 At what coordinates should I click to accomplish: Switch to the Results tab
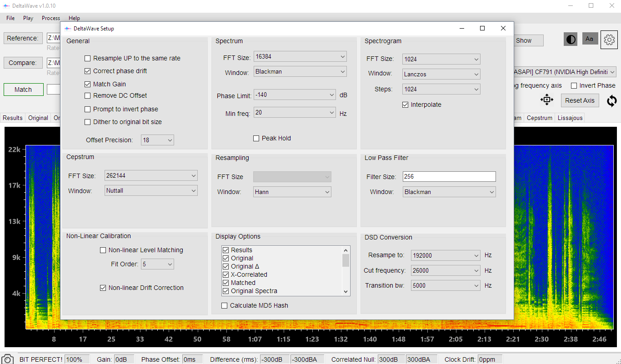[x=13, y=118]
